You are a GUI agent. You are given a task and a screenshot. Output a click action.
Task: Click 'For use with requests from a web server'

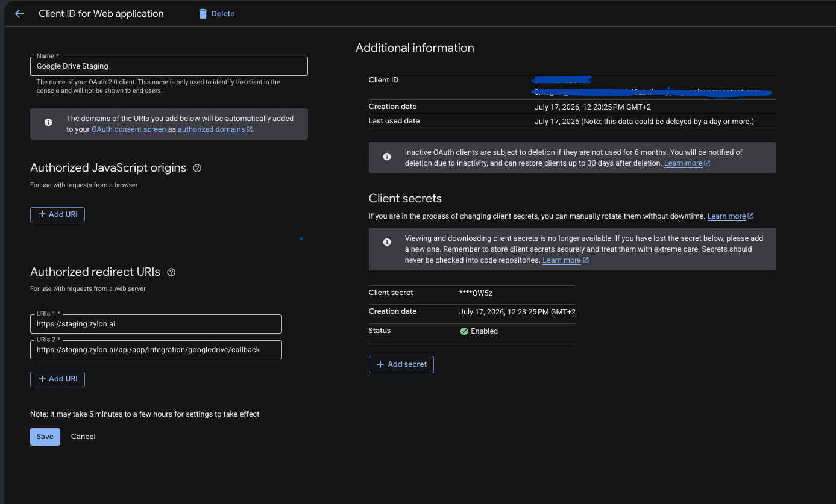pyautogui.click(x=88, y=288)
